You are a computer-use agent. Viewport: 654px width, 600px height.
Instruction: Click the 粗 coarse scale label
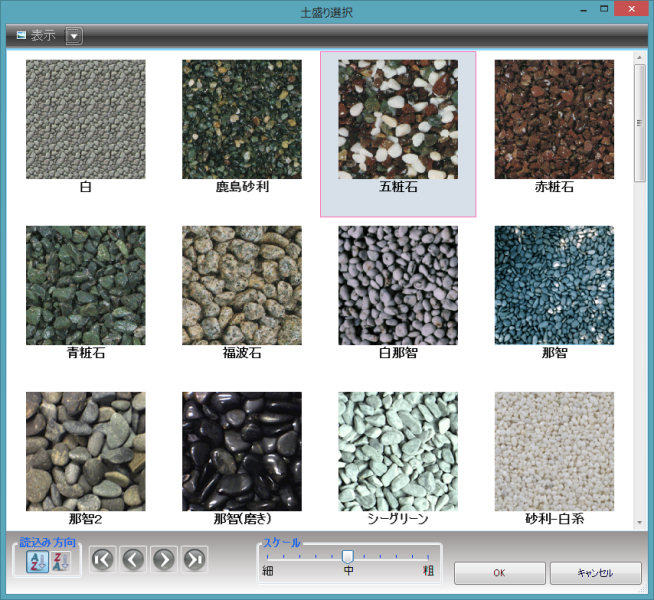tap(428, 570)
